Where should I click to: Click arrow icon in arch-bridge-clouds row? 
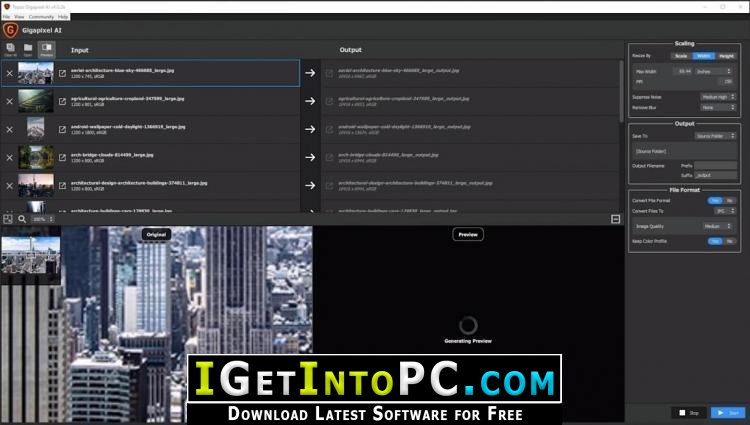coord(310,157)
